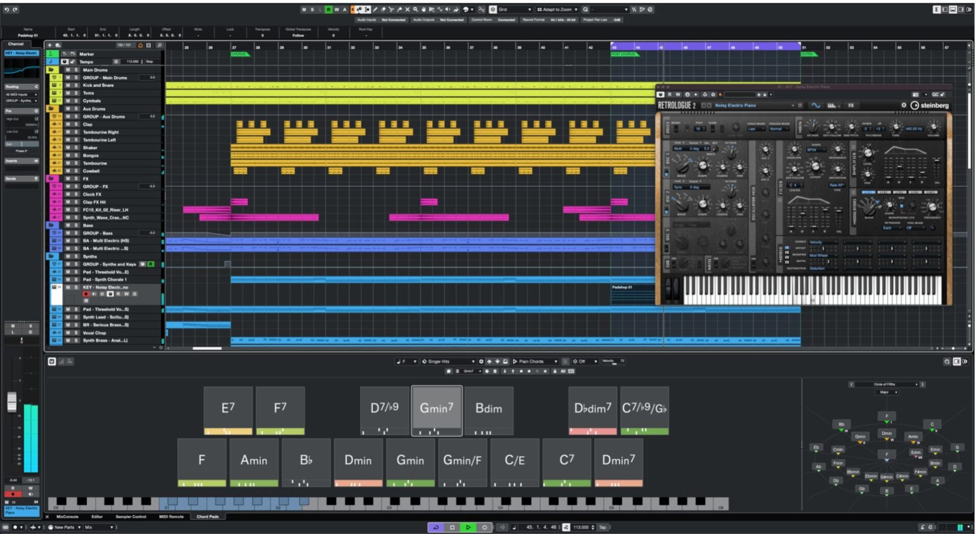980x534 pixels.
Task: Trigger the Amin chord pad
Action: (254, 463)
